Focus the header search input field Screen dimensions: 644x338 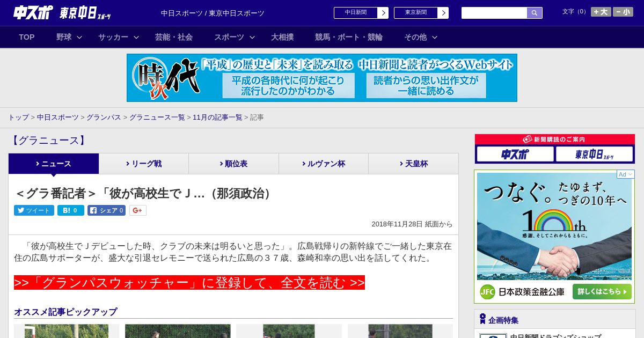point(494,13)
